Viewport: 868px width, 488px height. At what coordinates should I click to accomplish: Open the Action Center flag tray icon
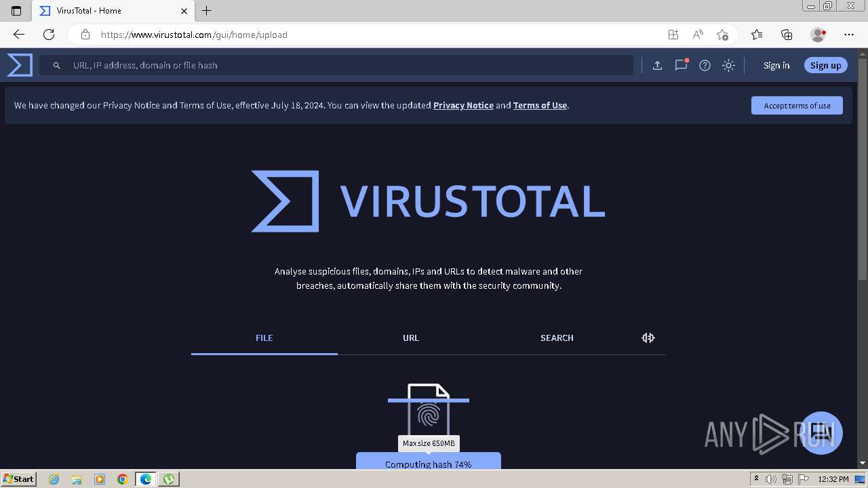click(802, 479)
